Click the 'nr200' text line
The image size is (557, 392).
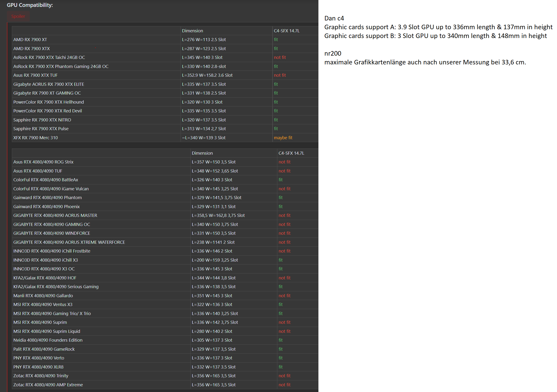[x=333, y=53]
